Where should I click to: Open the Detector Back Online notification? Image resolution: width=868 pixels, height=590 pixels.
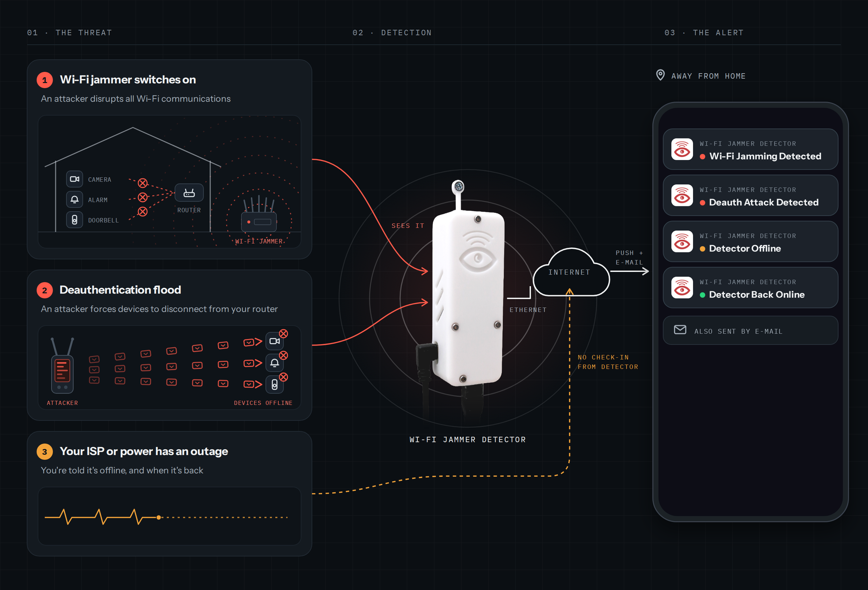pos(750,288)
